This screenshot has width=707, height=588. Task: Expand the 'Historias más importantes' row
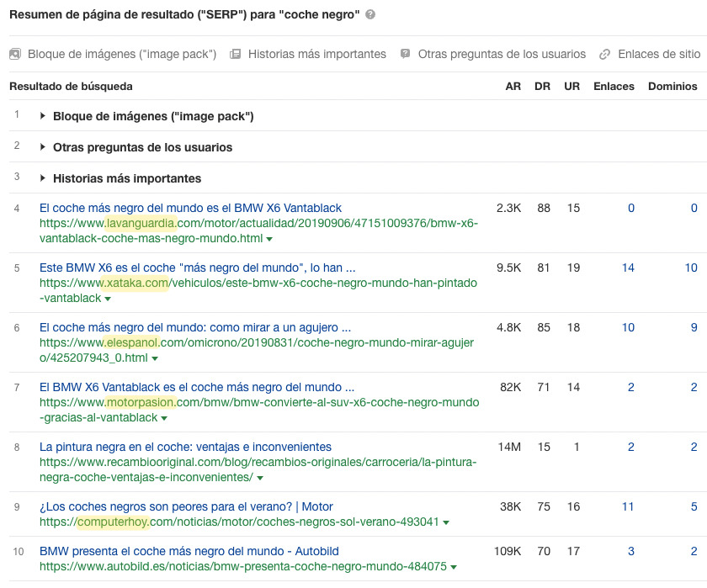43,178
